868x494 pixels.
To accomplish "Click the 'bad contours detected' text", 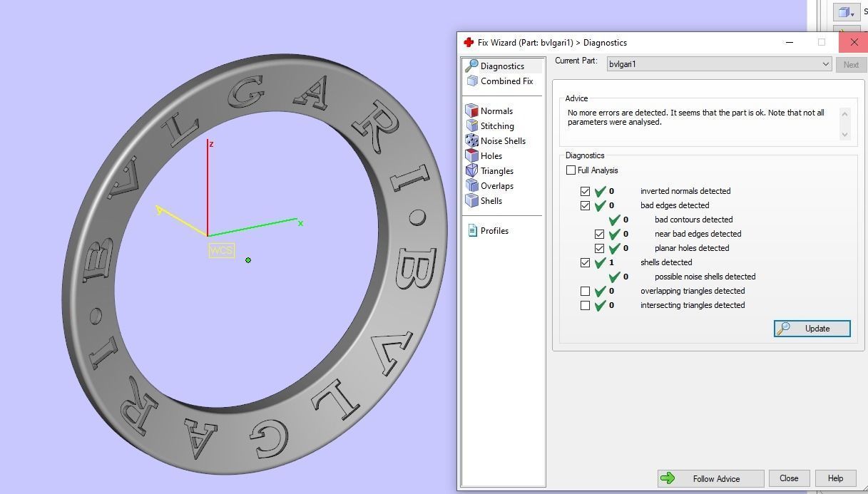I will [693, 220].
